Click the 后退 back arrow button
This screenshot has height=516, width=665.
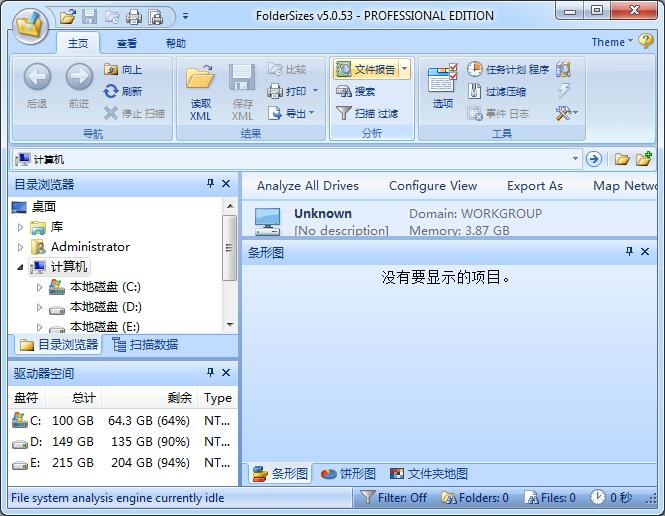tap(37, 86)
